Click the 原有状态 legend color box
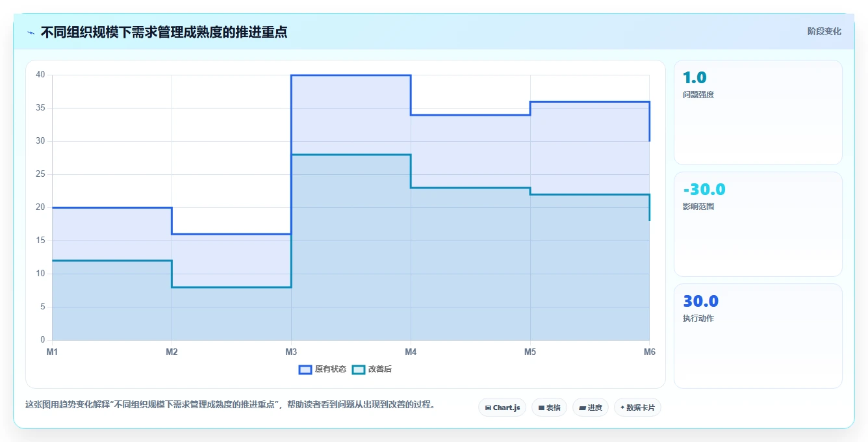Viewport: 868px width, 442px height. [305, 369]
